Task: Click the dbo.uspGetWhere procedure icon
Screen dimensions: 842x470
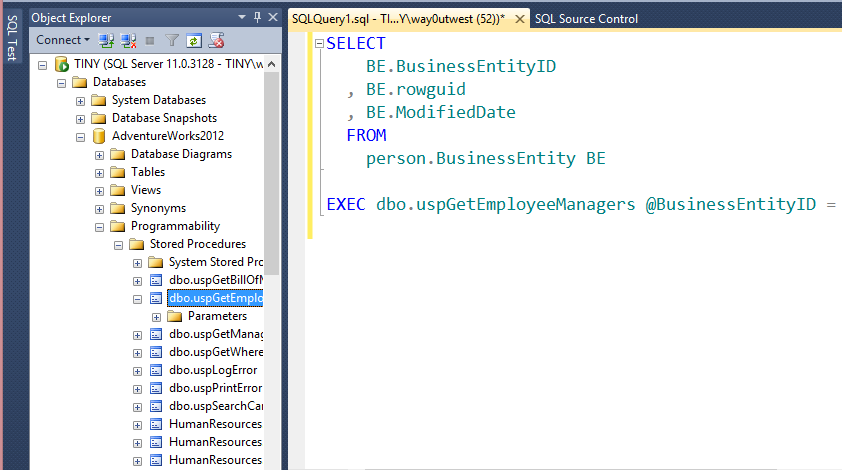Action: click(x=156, y=352)
